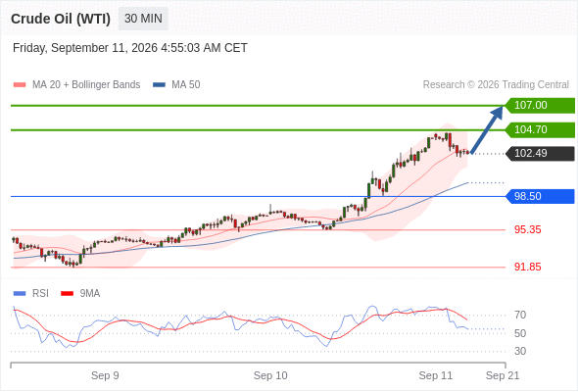The width and height of the screenshot is (578, 392).
Task: Click the 102.49 current price tag
Action: coord(540,154)
